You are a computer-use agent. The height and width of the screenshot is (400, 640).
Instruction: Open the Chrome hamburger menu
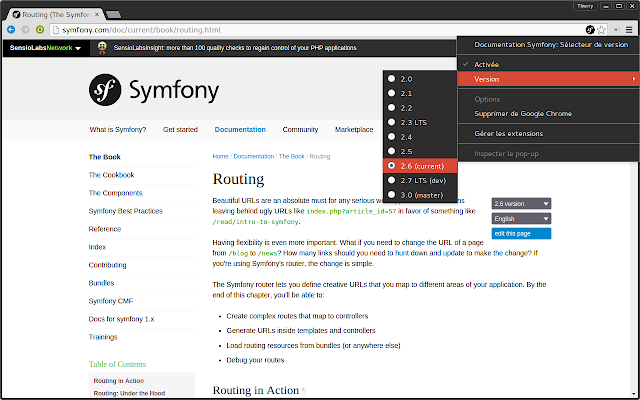(x=629, y=29)
